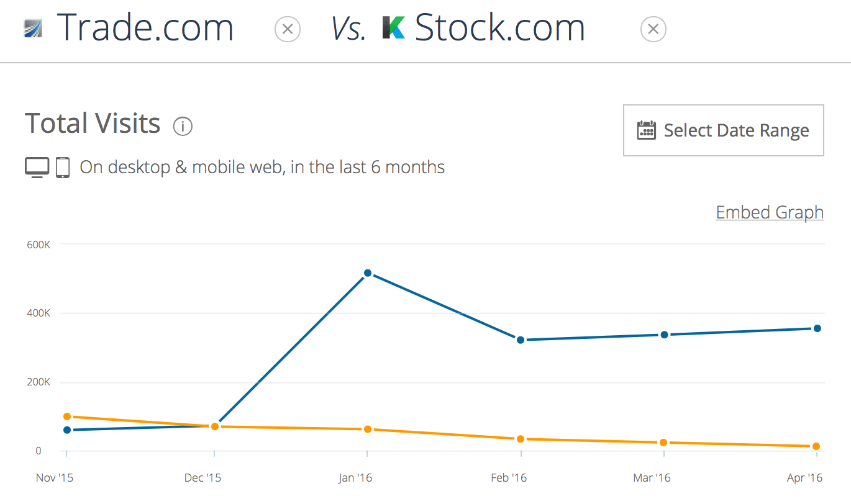Image resolution: width=851 pixels, height=504 pixels.
Task: Click the Trade.com site name heading
Action: coord(145,29)
